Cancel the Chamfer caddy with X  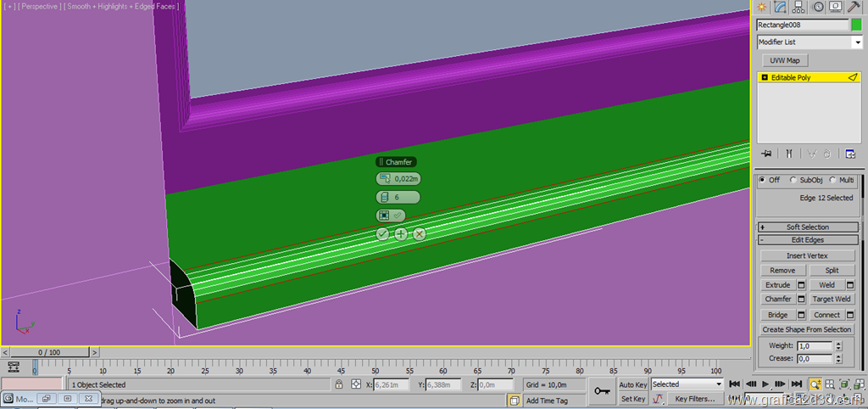click(420, 233)
